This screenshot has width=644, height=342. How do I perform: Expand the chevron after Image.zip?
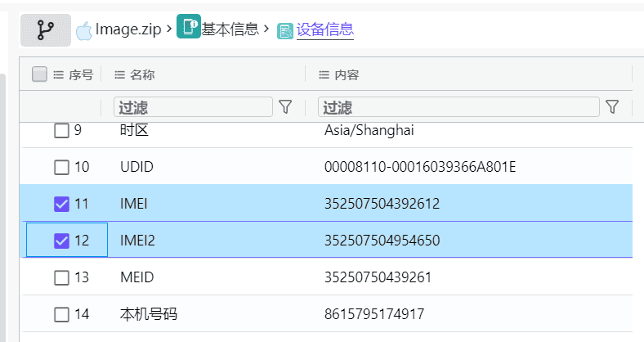click(169, 29)
